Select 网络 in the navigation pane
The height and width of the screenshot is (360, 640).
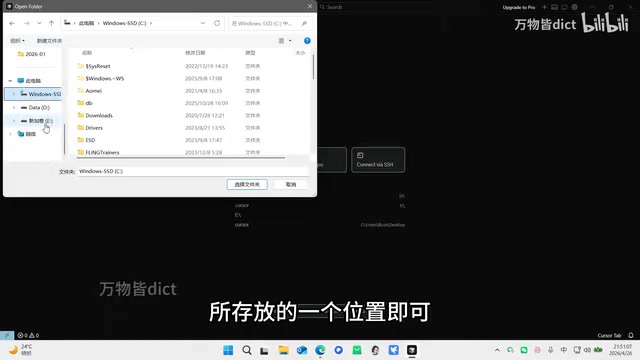pos(27,134)
